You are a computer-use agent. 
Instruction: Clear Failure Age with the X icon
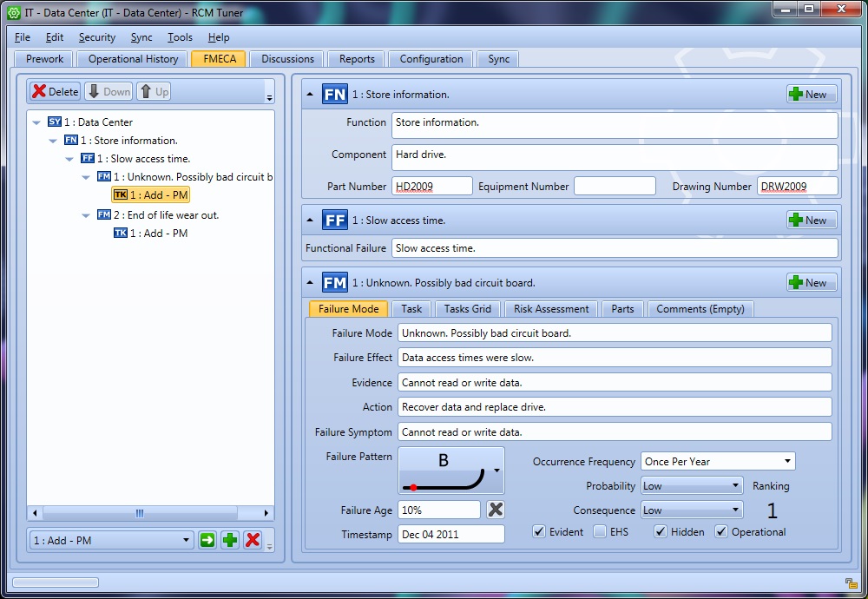coord(495,510)
